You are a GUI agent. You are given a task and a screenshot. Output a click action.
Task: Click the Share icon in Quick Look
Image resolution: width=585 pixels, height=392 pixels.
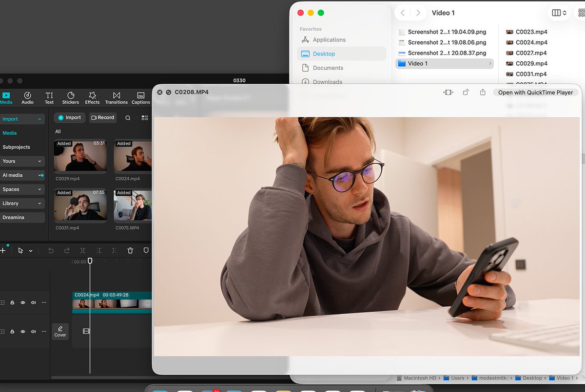(x=483, y=93)
